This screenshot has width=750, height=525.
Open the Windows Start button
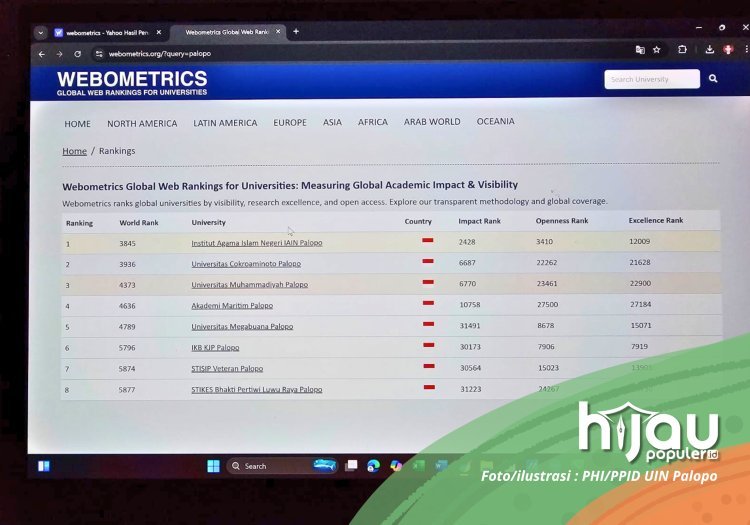coord(213,466)
